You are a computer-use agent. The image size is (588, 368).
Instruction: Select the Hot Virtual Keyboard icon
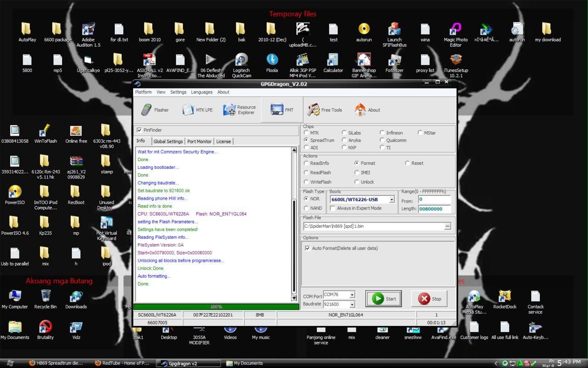click(x=107, y=228)
